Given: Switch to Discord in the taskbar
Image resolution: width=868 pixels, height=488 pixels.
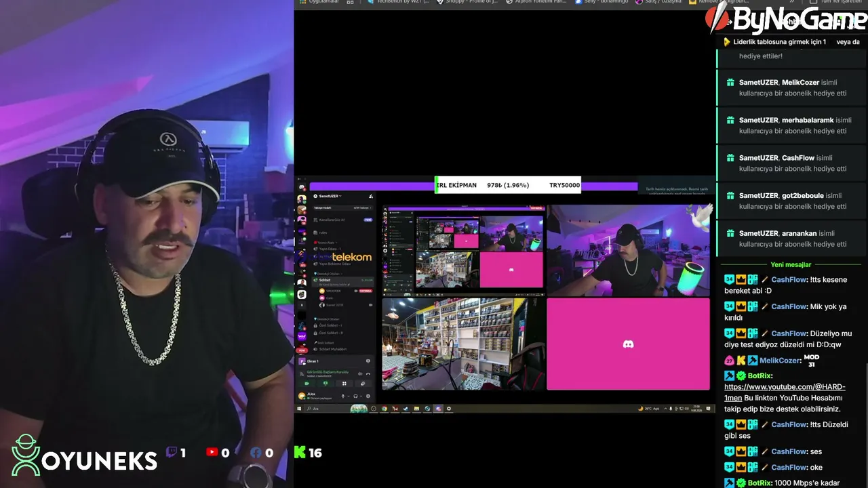Looking at the screenshot, I should click(x=438, y=409).
